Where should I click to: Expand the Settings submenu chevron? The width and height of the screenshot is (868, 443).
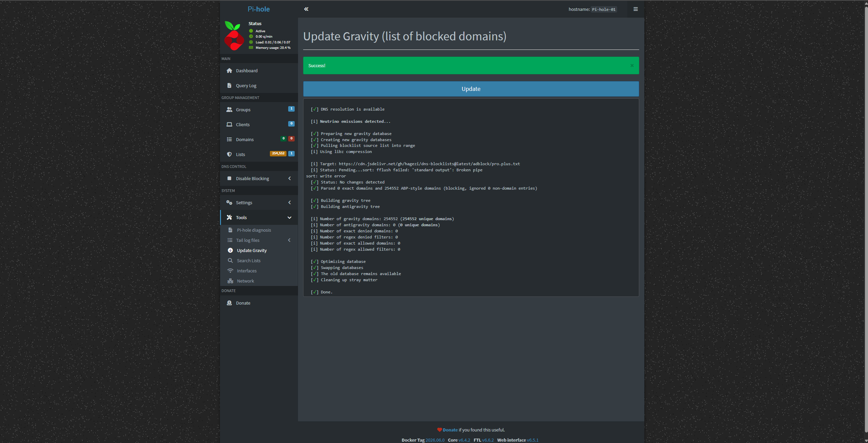290,203
